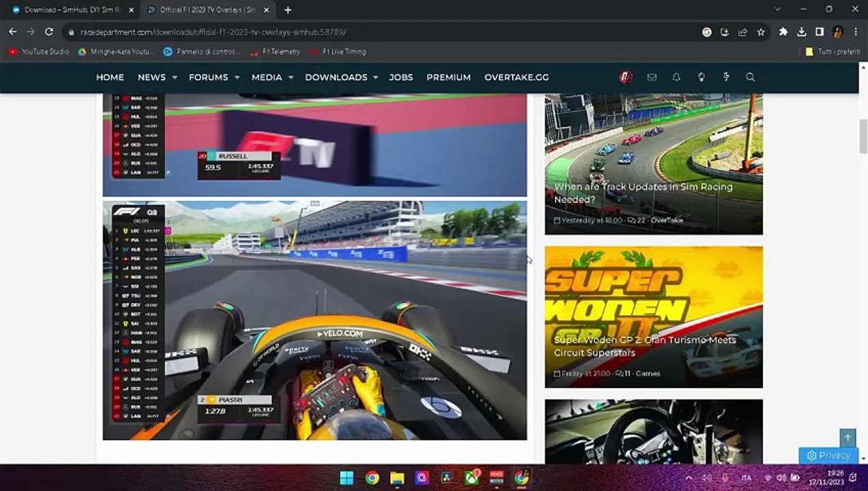
Task: Open F1 Telemetry bookmark
Action: coord(274,52)
